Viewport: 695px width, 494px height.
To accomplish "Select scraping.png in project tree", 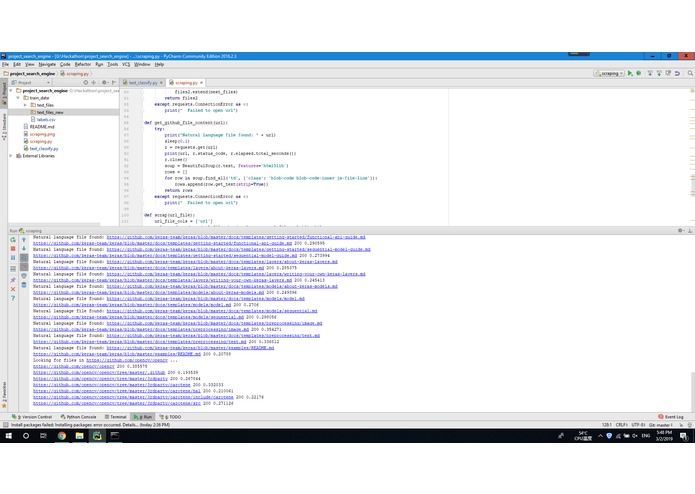I will [42, 134].
